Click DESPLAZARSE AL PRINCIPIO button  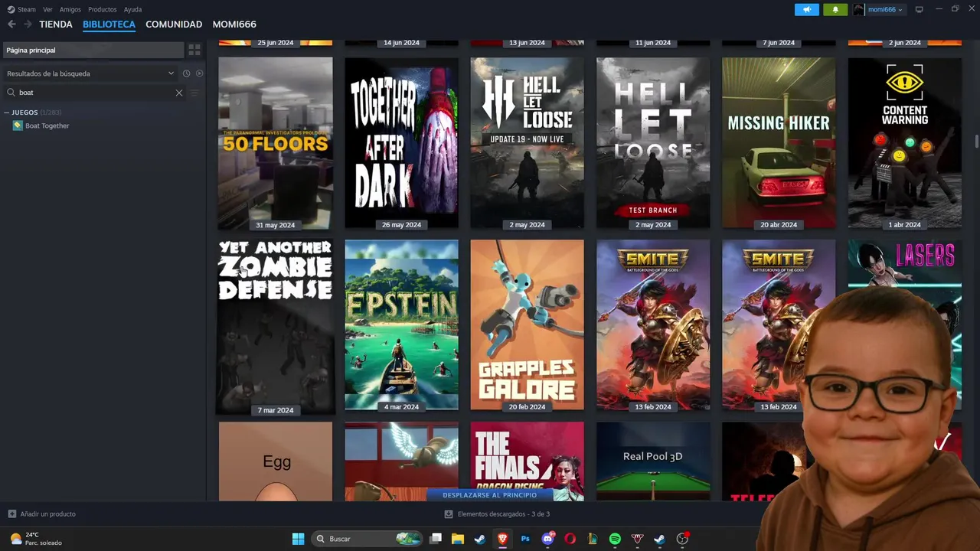[490, 494]
